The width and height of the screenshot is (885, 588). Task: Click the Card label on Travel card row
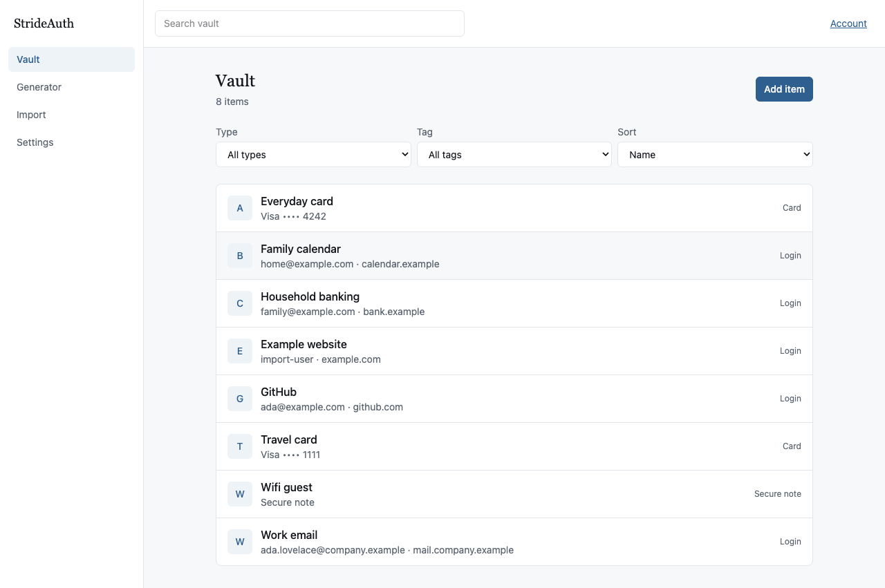(x=792, y=446)
